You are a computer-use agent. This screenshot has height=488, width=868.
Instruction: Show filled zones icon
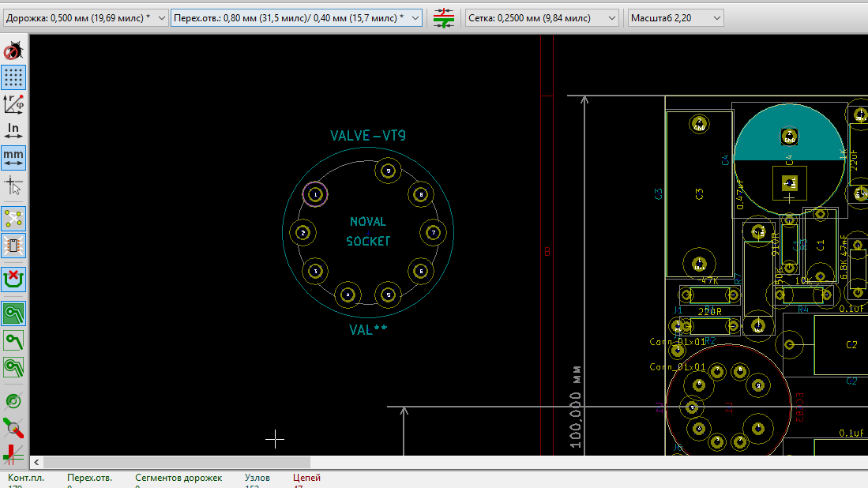13,313
